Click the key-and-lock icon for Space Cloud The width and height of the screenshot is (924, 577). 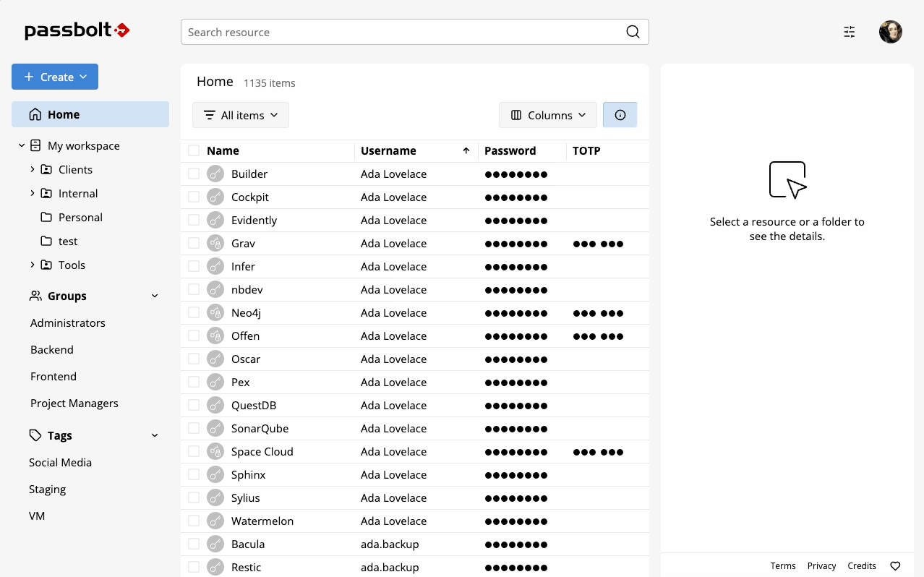point(215,451)
